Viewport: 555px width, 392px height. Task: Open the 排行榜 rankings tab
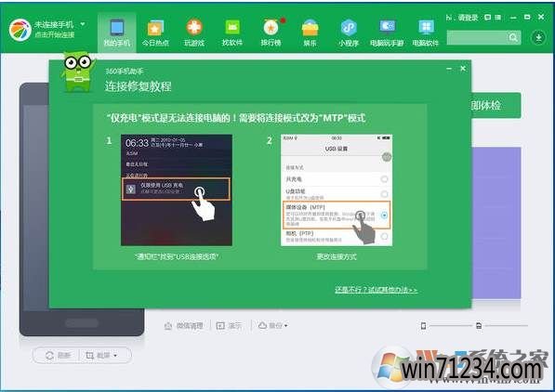[271, 33]
